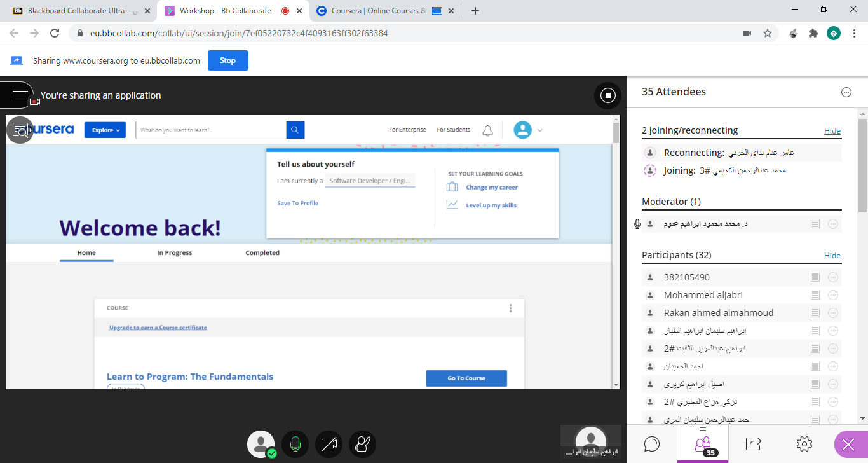Image resolution: width=868 pixels, height=463 pixels.
Task: Open Learn to Program: The Fundamentals title
Action: coord(190,377)
